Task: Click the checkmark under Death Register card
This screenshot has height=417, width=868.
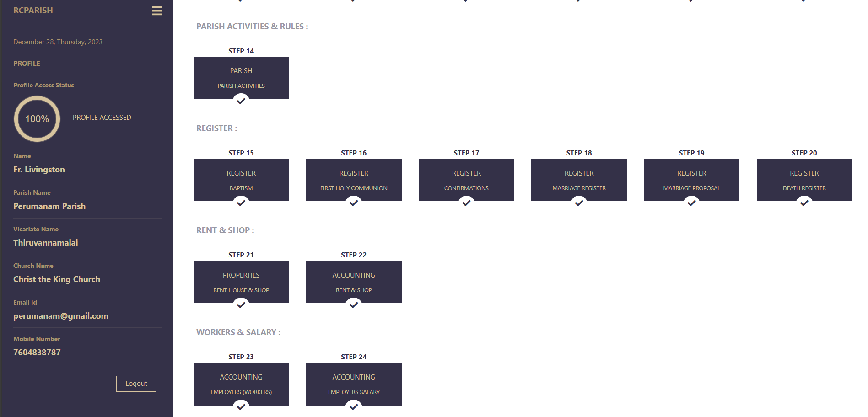Action: click(x=804, y=203)
